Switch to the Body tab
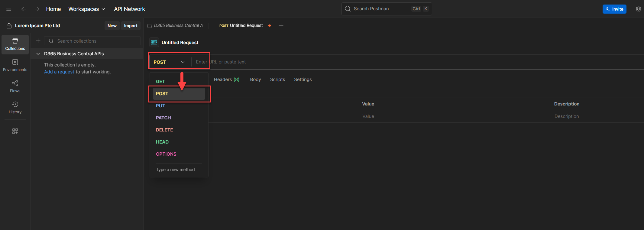This screenshot has width=644, height=230. point(255,79)
